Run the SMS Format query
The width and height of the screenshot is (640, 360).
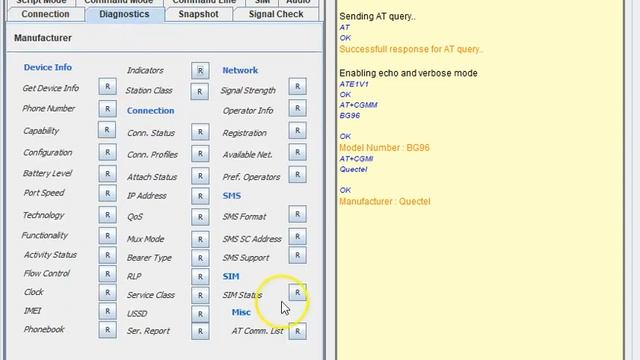[297, 214]
